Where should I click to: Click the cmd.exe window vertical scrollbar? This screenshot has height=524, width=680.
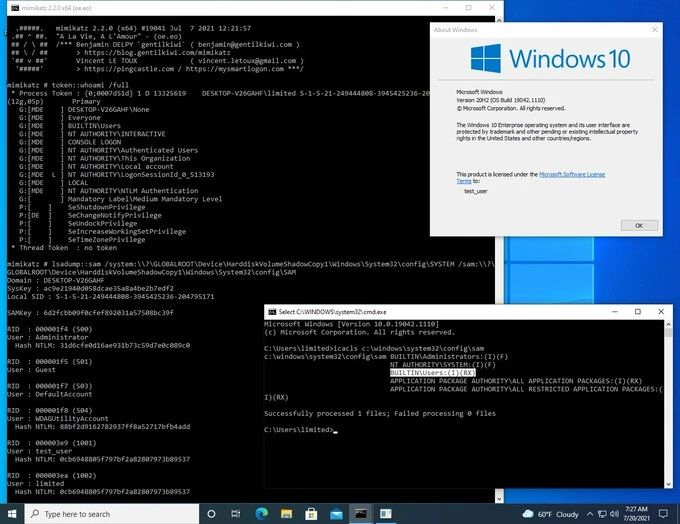coord(667,400)
